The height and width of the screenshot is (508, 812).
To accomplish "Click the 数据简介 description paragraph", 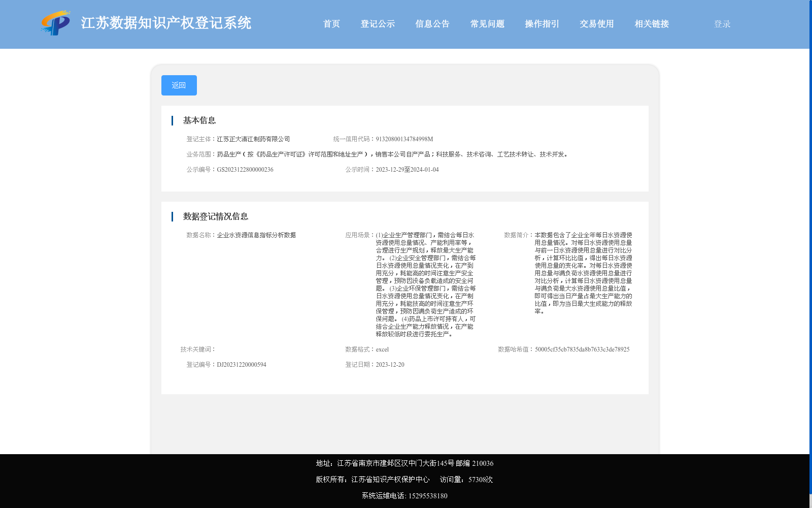I will coord(584,273).
